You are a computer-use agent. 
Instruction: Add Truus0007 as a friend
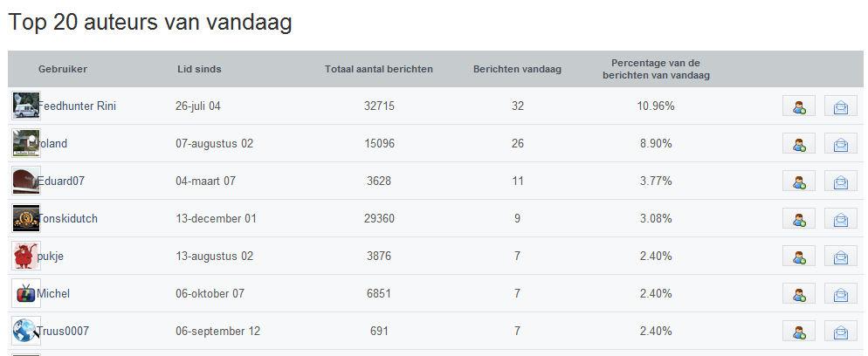point(799,331)
